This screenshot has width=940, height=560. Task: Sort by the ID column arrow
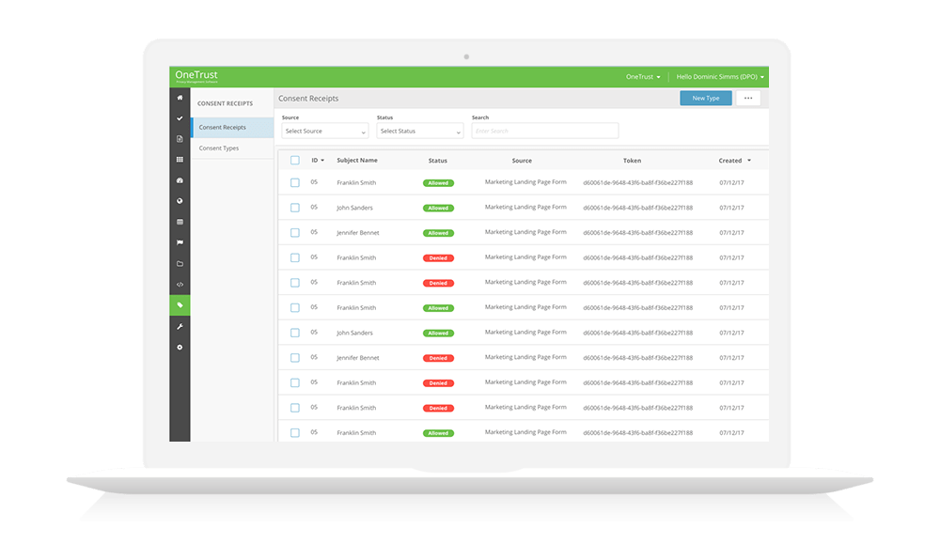(322, 161)
